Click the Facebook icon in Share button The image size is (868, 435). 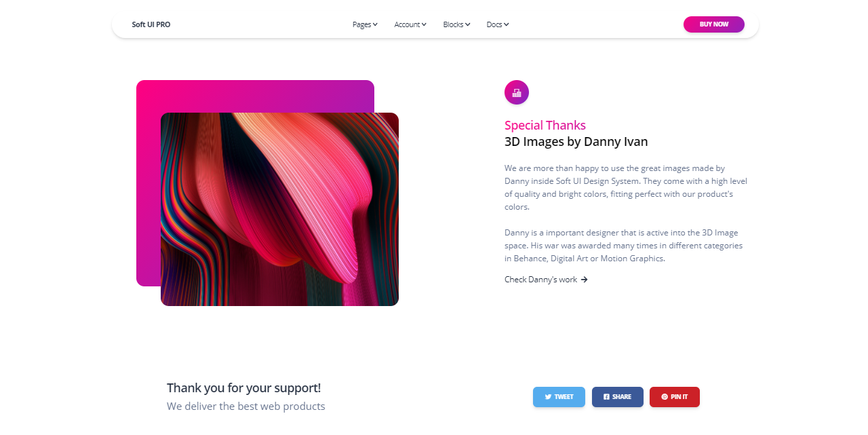pos(606,397)
